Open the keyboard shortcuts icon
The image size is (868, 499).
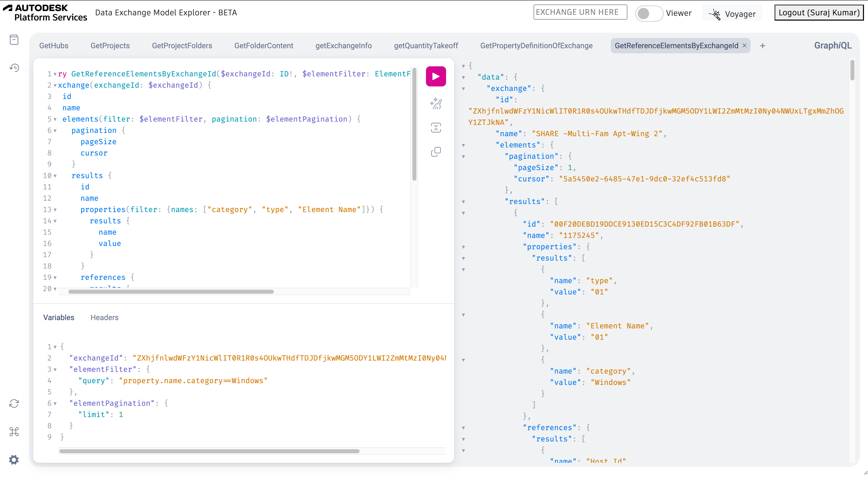[x=14, y=431]
